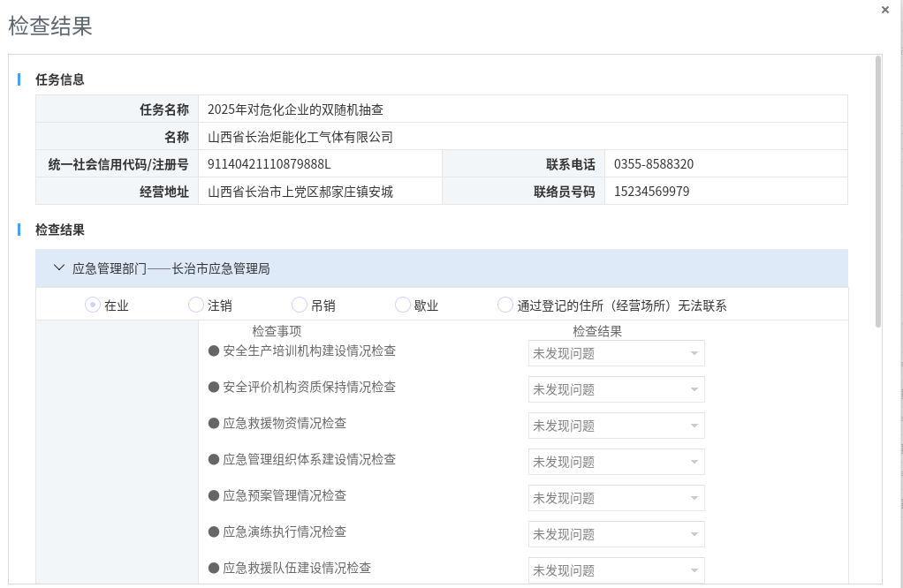Select the 在业 radio button
Viewport: 903px width, 588px height.
[x=92, y=305]
